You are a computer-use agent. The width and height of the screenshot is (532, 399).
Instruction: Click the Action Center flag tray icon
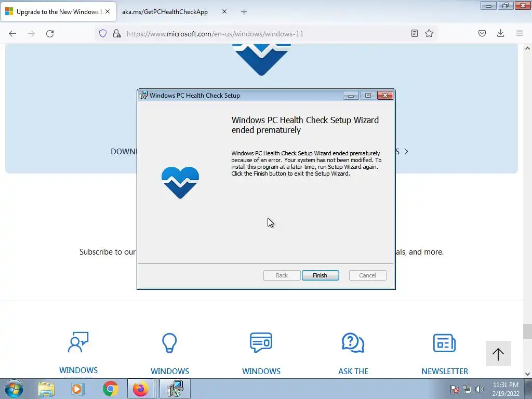pos(454,389)
